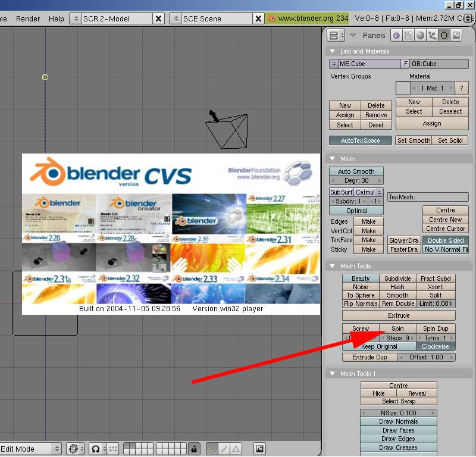This screenshot has height=457, width=476.
Task: Open the Edit Mode dropdown
Action: pos(30,449)
